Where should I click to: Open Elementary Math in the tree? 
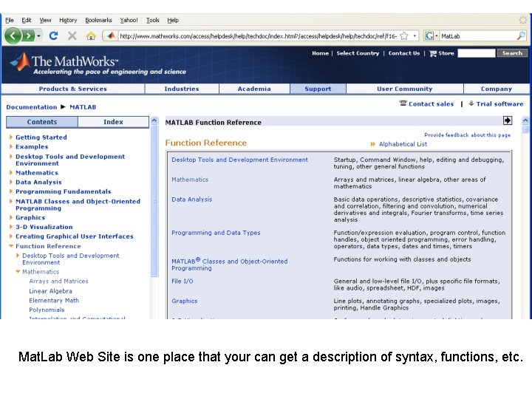pyautogui.click(x=54, y=301)
